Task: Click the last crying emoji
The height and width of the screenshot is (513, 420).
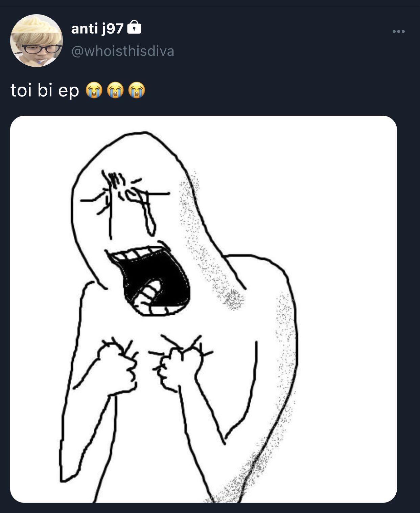Action: click(137, 90)
